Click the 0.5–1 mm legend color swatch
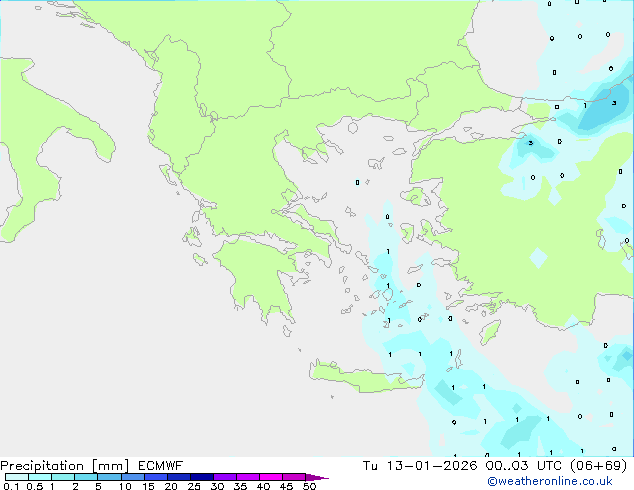The height and width of the screenshot is (490, 634). point(40,477)
